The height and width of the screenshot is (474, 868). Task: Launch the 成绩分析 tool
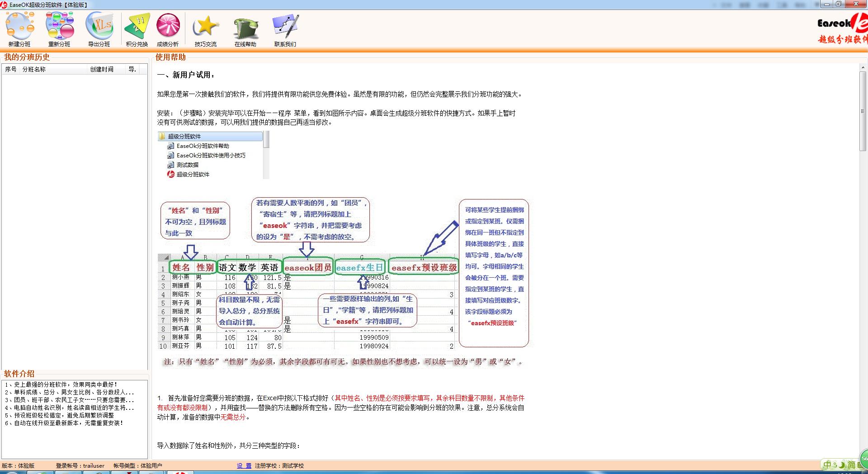pyautogui.click(x=168, y=29)
